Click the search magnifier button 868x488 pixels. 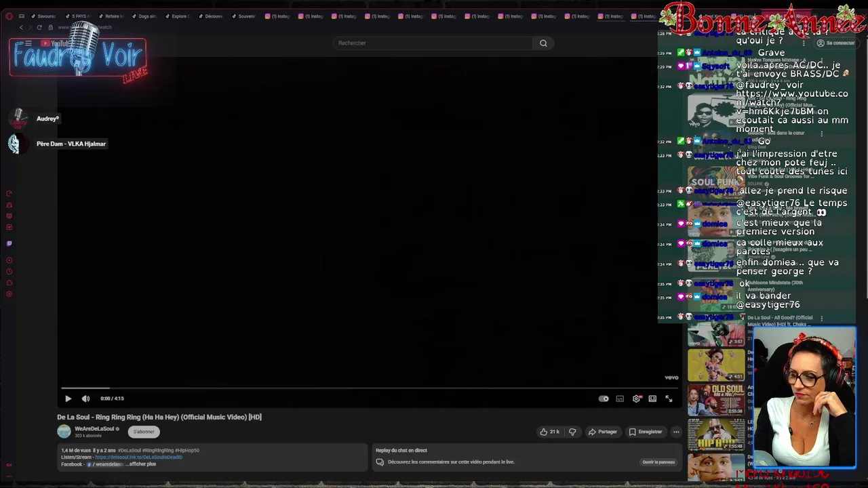(543, 43)
